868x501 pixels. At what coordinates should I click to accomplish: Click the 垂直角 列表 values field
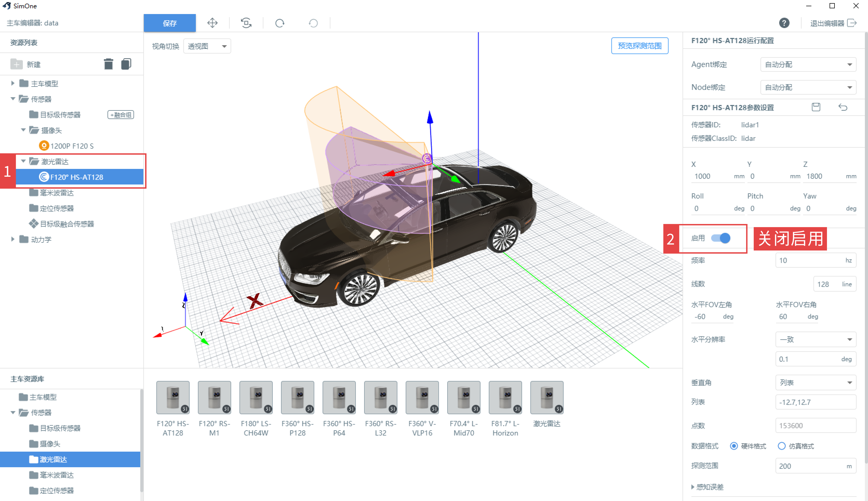click(x=815, y=402)
